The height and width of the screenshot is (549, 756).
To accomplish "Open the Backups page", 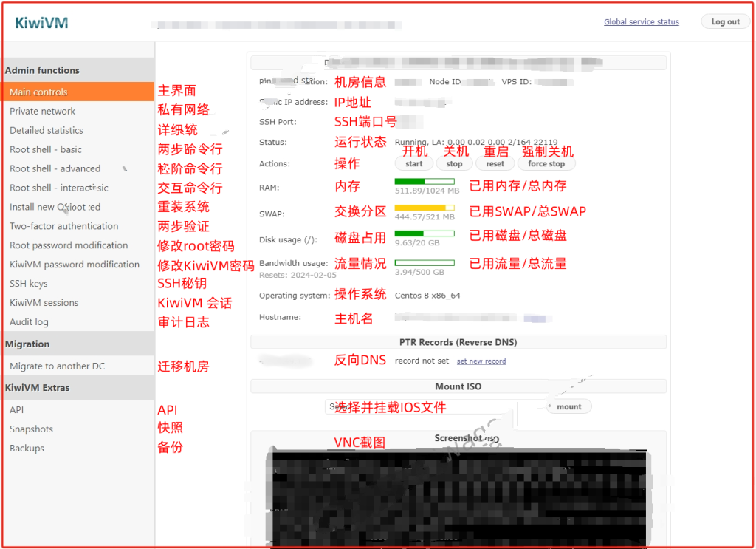I will click(27, 449).
